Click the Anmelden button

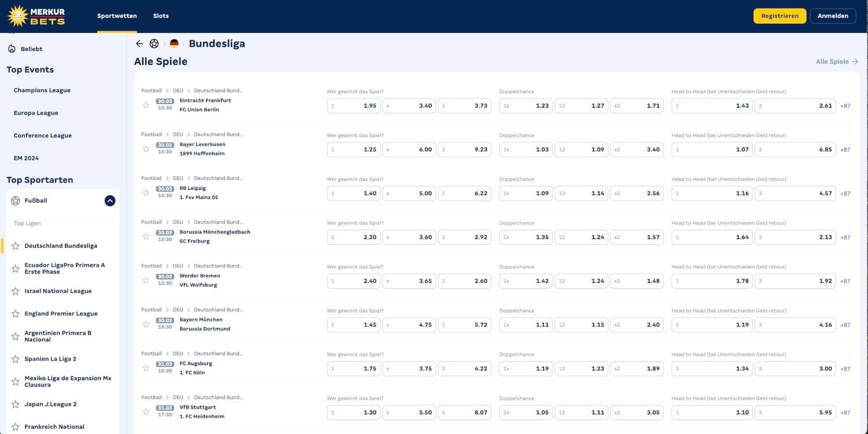[833, 16]
